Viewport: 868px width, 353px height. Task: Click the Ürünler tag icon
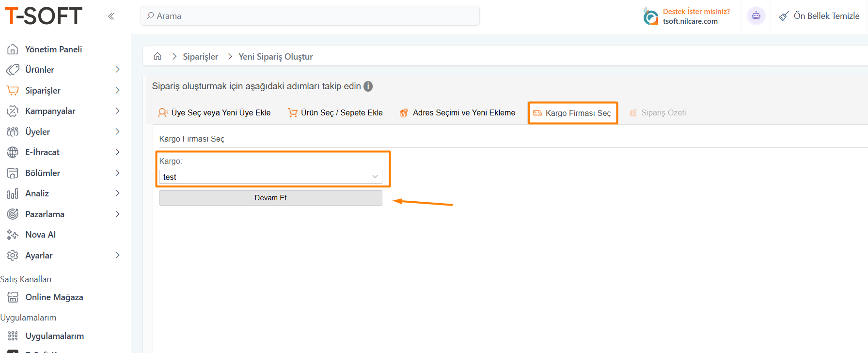pos(13,70)
